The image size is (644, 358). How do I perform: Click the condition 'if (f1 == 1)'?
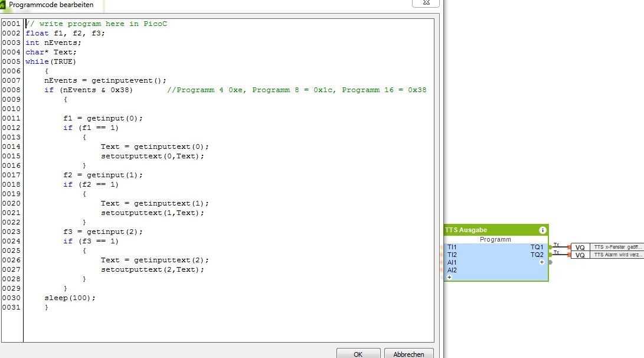(91, 128)
